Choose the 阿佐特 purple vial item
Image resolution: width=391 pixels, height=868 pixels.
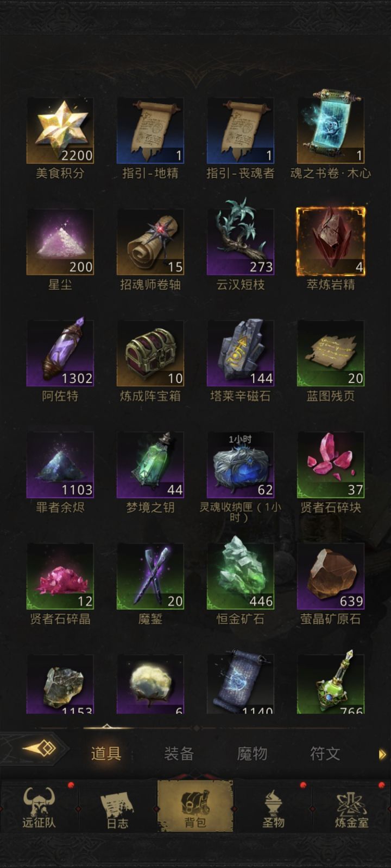60,353
